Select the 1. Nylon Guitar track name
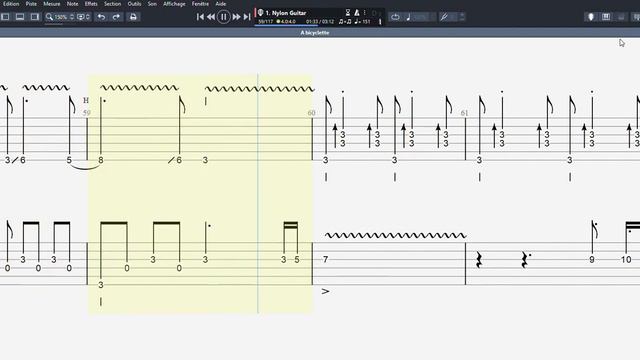The width and height of the screenshot is (640, 360). tap(286, 13)
